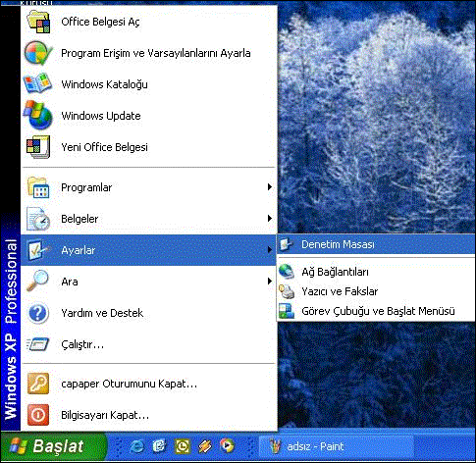Image resolution: width=476 pixels, height=463 pixels.
Task: Select the highlighted Ayarlar menu entry
Action: click(x=148, y=250)
